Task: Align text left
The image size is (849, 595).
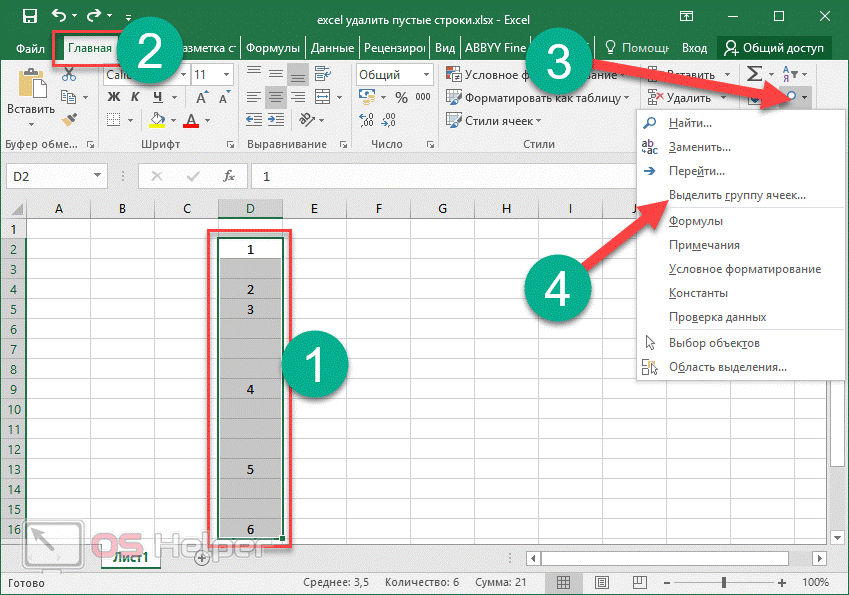Action: [x=253, y=97]
